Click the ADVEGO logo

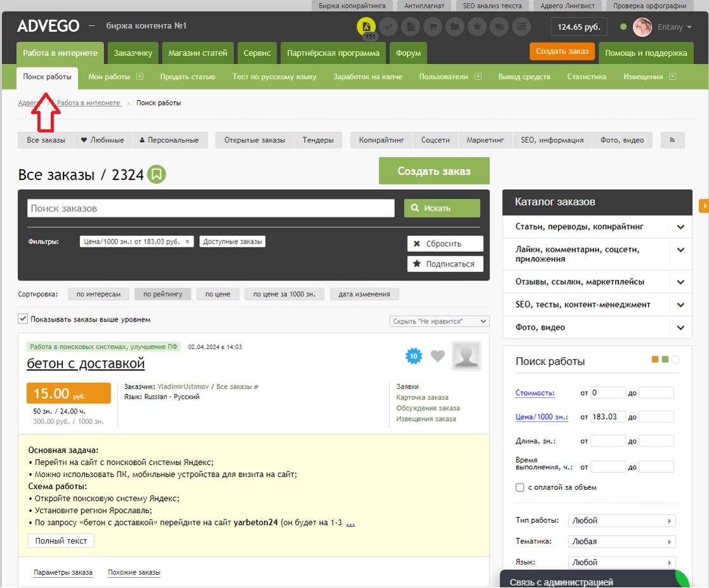(48, 26)
